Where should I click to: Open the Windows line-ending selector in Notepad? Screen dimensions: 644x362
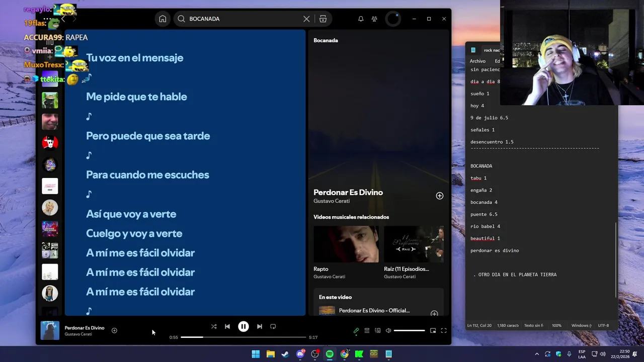(x=581, y=325)
